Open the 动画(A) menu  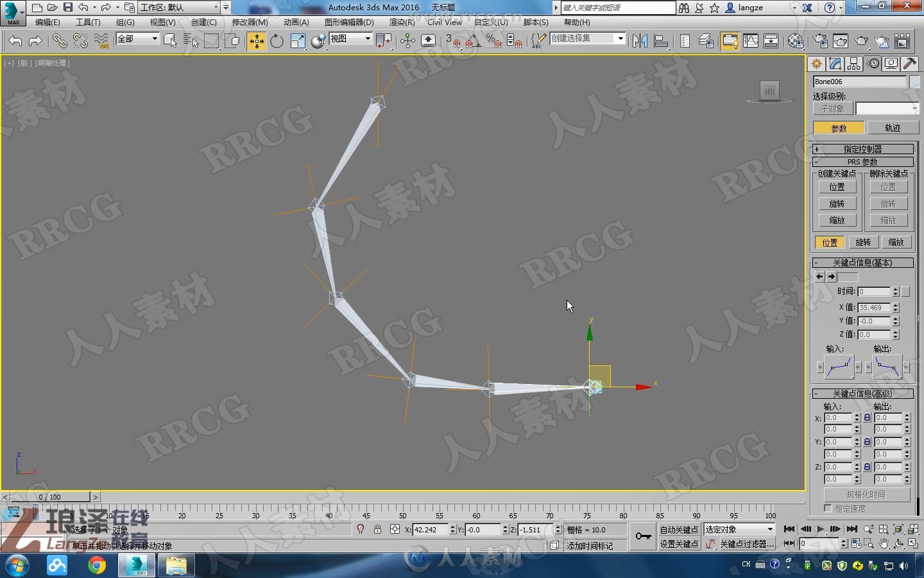(296, 22)
